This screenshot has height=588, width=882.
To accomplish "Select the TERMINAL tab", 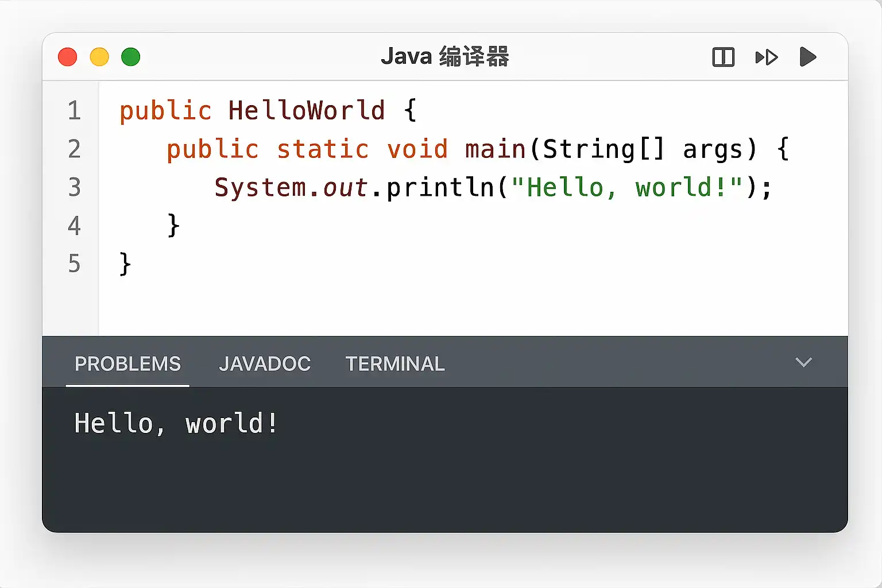I will tap(395, 364).
